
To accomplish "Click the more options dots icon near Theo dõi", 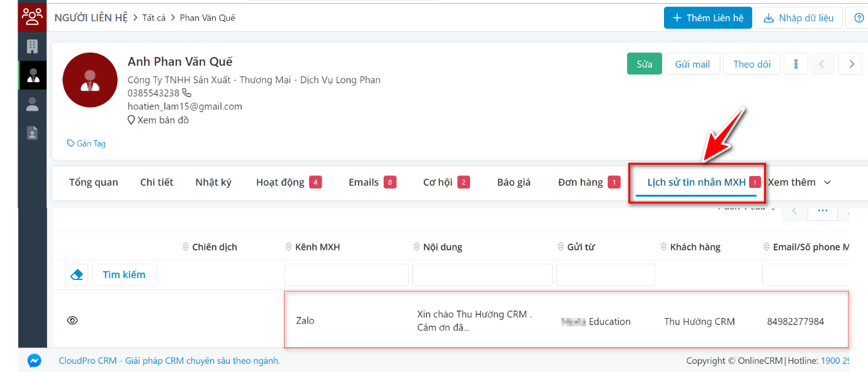I will [x=795, y=63].
